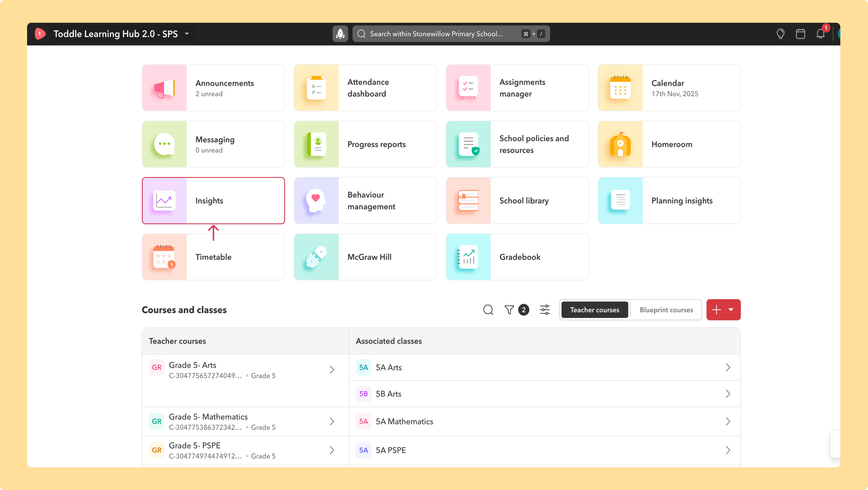This screenshot has width=868, height=490.
Task: Expand the Grade 5- PSPE course chevron
Action: pos(332,450)
